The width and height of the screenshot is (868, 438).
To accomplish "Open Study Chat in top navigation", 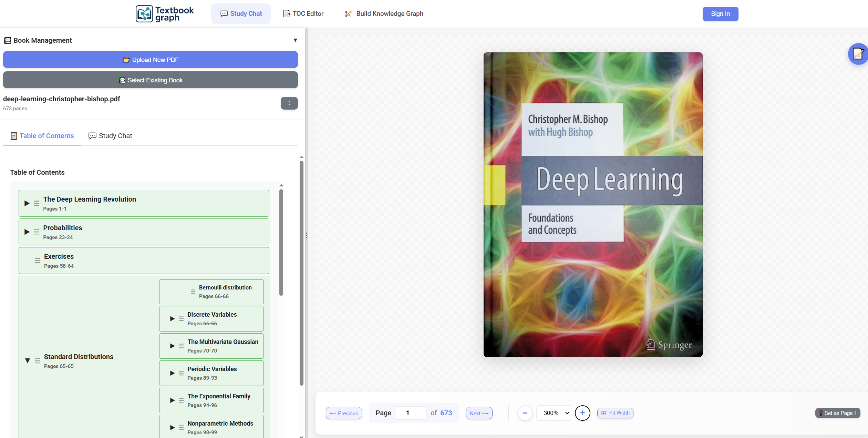I will (241, 14).
